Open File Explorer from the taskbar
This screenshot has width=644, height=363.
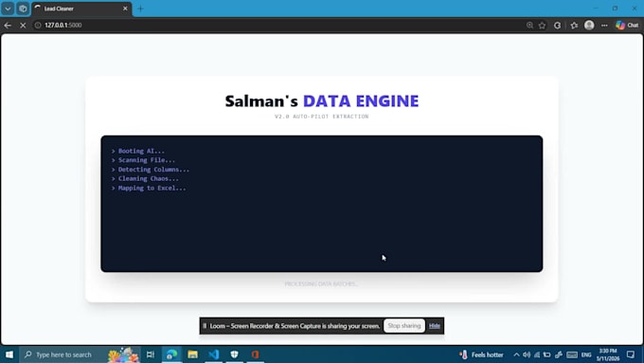tap(192, 354)
